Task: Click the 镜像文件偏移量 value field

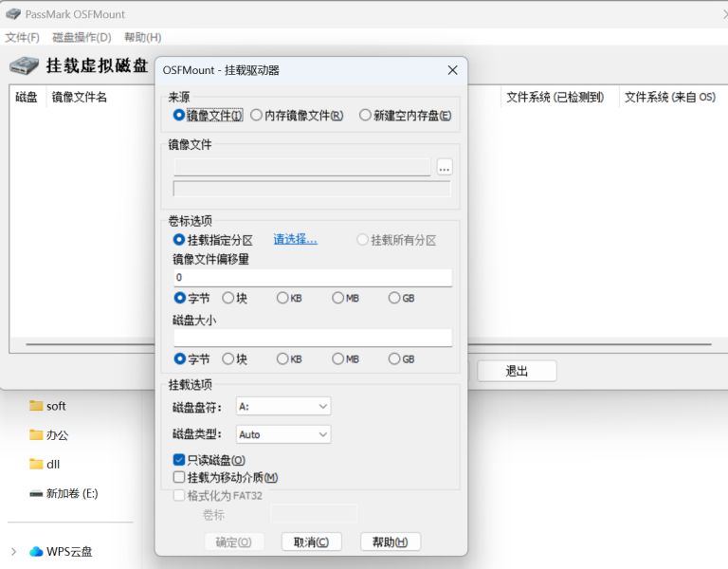Action: click(x=313, y=277)
